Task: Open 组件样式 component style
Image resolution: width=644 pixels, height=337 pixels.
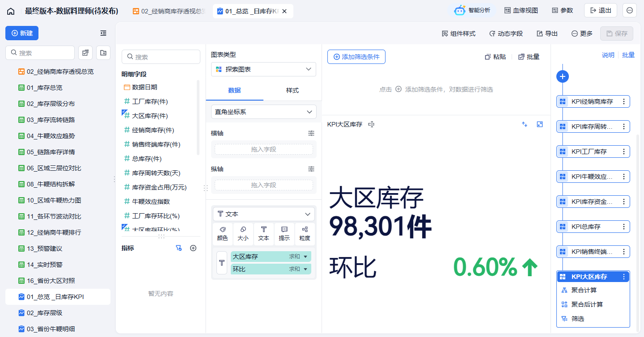Action: [x=458, y=34]
